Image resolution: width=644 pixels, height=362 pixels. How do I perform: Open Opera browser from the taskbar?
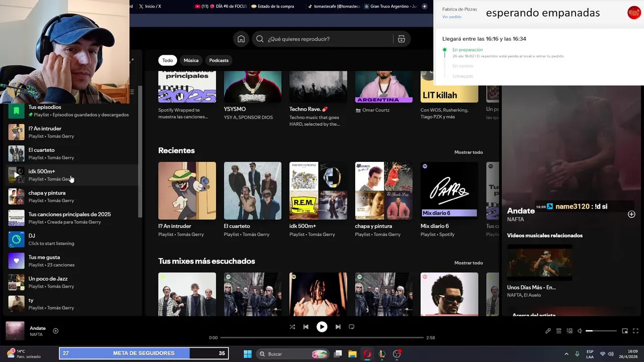pyautogui.click(x=367, y=354)
